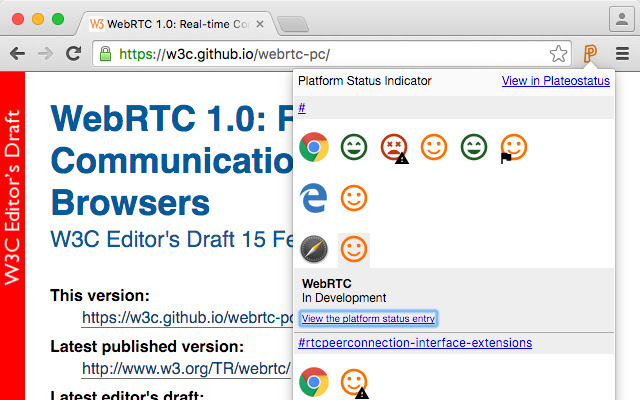Open a new tab with the blank tab button

pyautogui.click(x=293, y=22)
